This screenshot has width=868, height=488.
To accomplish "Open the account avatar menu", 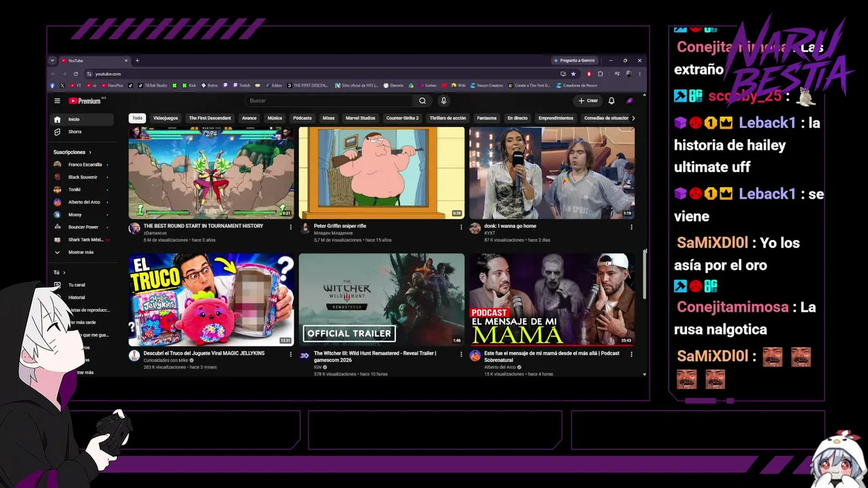I will 629,101.
